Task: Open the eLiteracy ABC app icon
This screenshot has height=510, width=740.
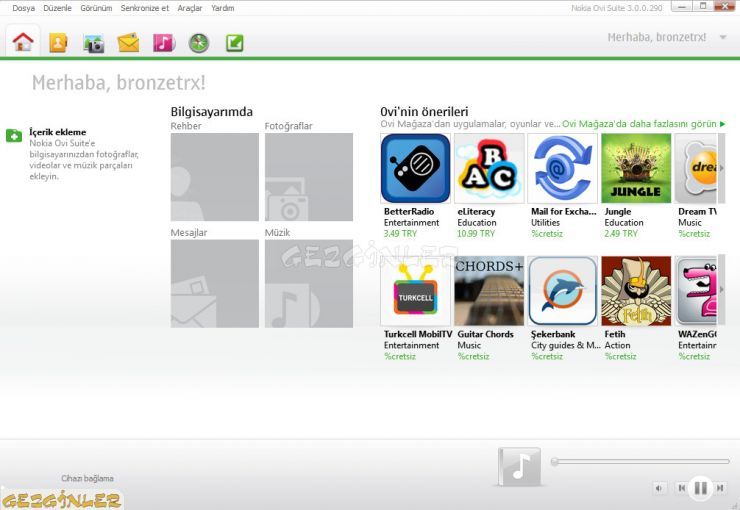Action: click(x=489, y=168)
